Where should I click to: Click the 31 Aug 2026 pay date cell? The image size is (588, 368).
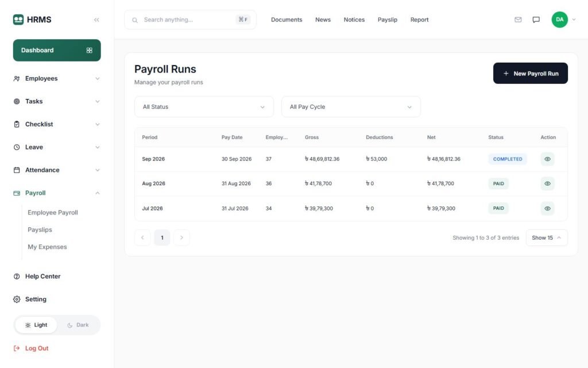point(236,183)
